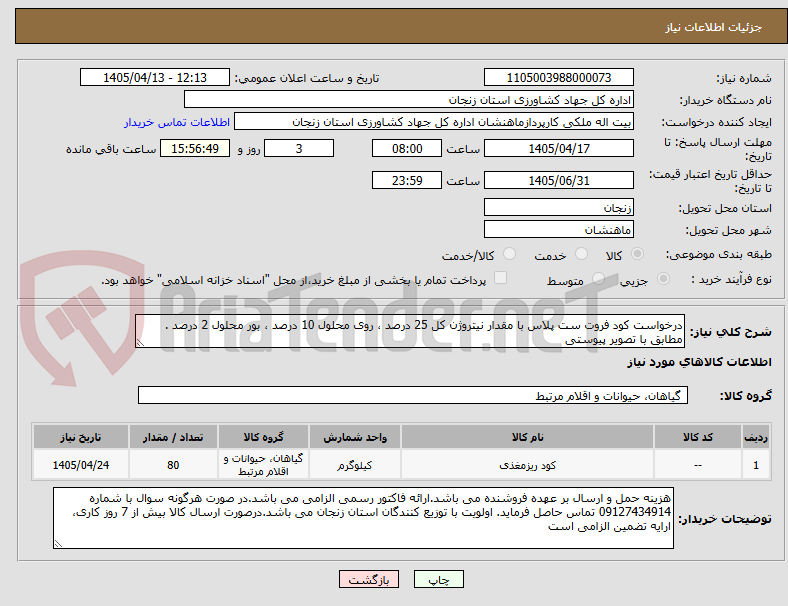The height and width of the screenshot is (606, 788).
Task: Click the چاپ print button
Action: click(x=438, y=579)
